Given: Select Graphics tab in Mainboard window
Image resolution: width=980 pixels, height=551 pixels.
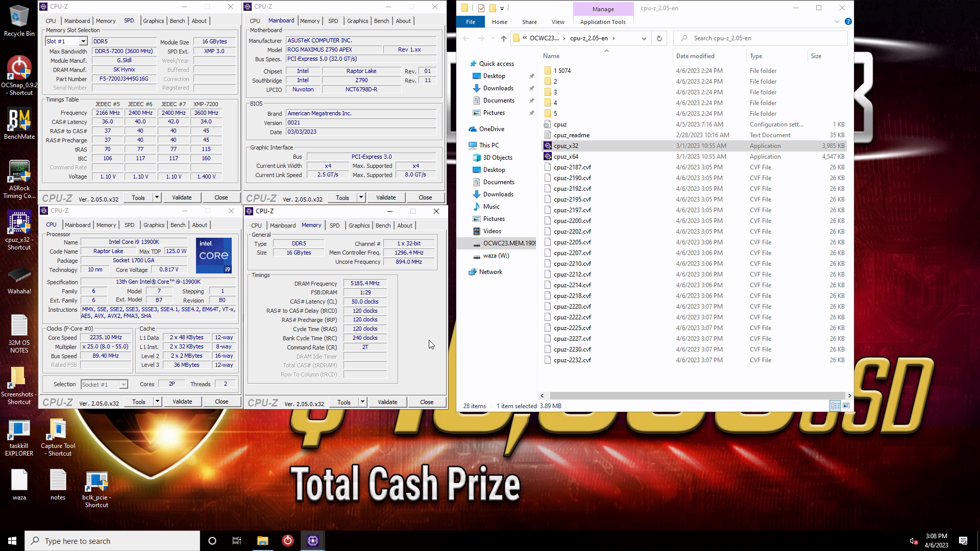Looking at the screenshot, I should 357,21.
